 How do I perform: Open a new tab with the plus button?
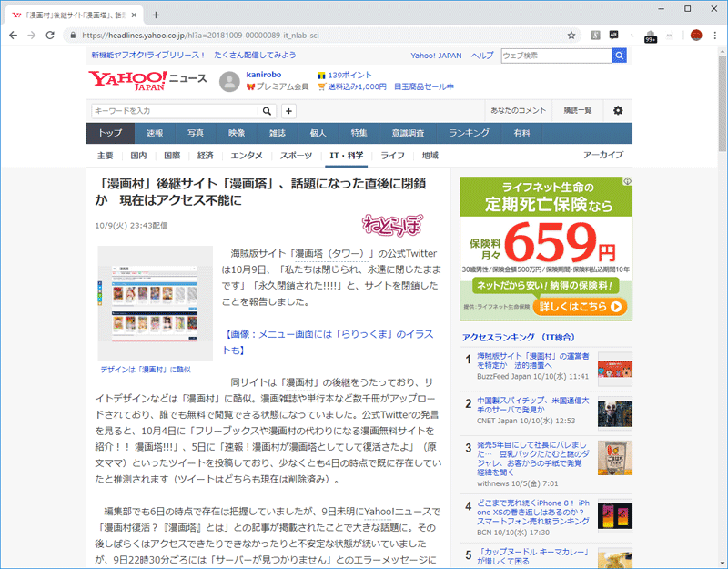point(156,15)
